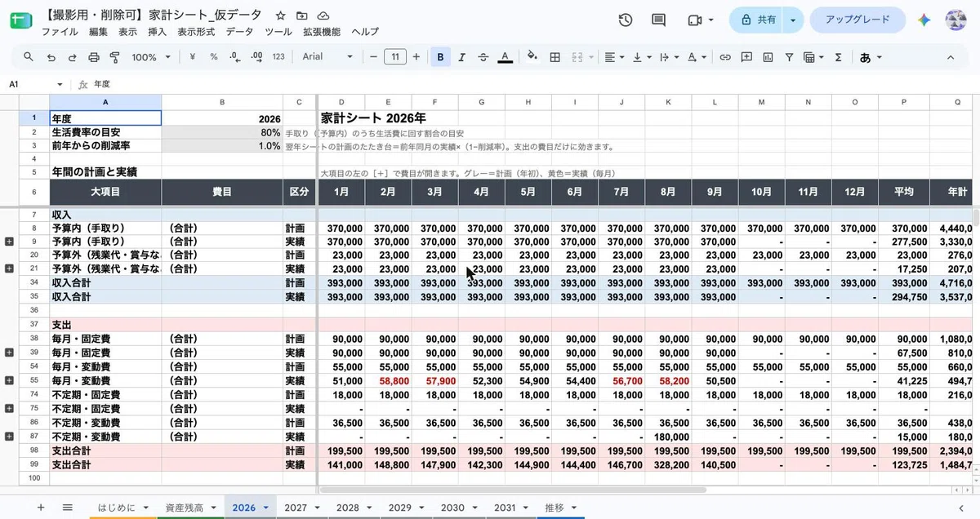The image size is (980, 519).
Task: Open the 挿入 menu
Action: click(157, 32)
